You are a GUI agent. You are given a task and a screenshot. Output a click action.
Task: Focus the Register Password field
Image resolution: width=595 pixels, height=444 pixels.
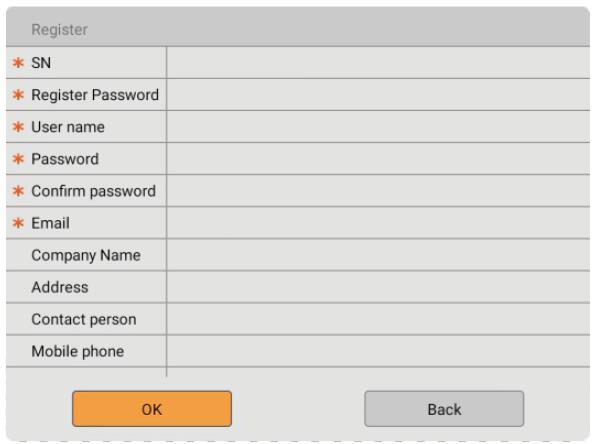pyautogui.click(x=378, y=95)
